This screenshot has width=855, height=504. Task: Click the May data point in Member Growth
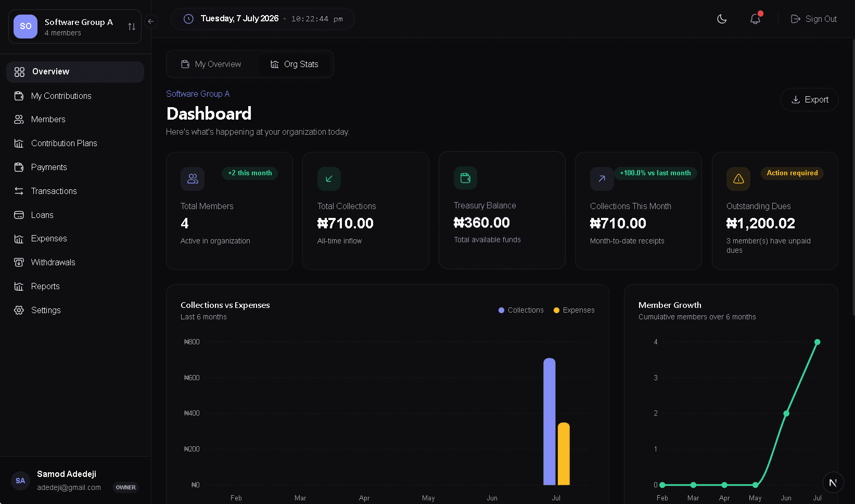coord(756,485)
